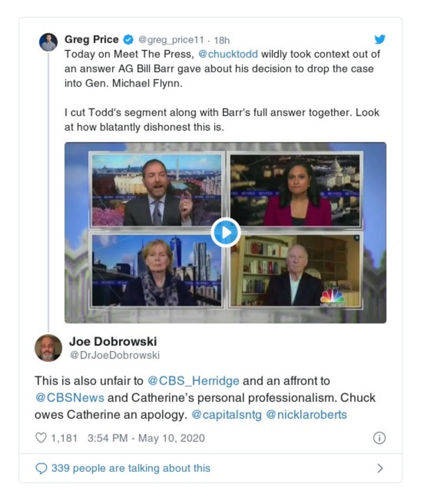The width and height of the screenshot is (421, 504).
Task: Click the speech bubble conversation icon
Action: [x=41, y=468]
